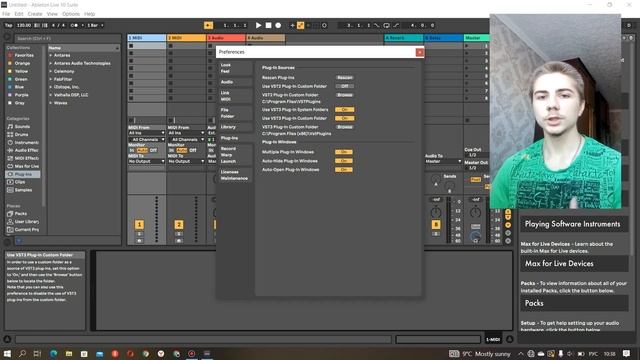
Task: Toggle Multiple Plug-In Windows
Action: point(344,152)
